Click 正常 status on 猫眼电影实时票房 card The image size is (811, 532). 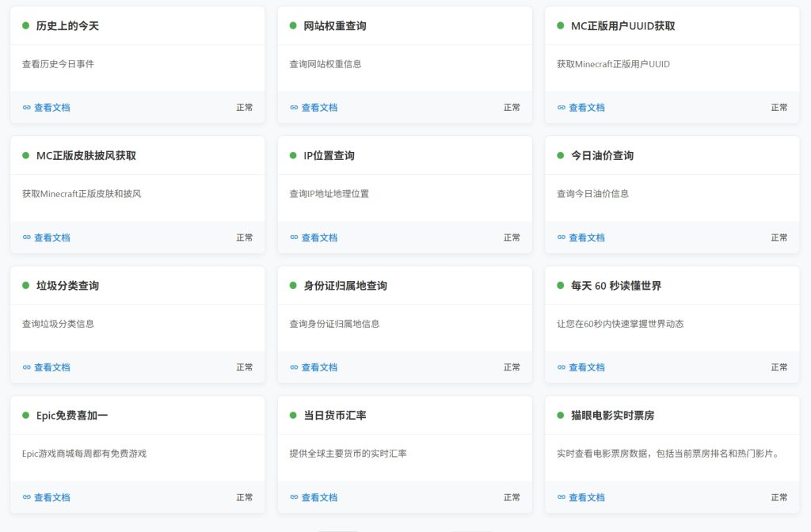click(x=779, y=497)
